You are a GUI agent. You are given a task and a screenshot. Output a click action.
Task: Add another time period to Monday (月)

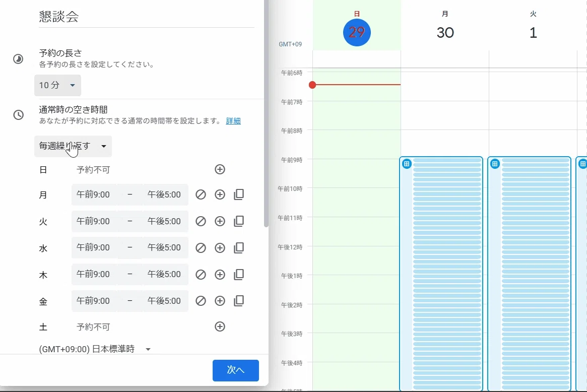coord(220,194)
